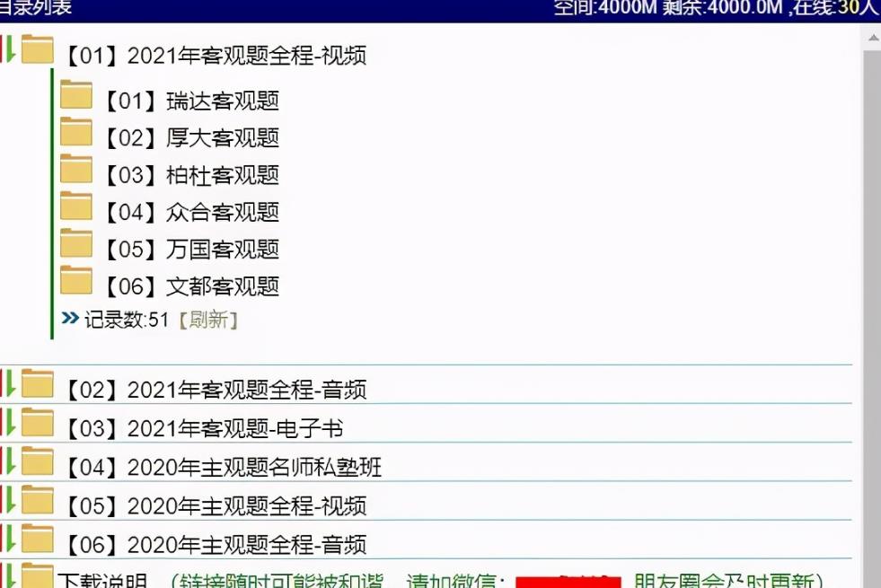The height and width of the screenshot is (588, 881).
Task: Collapse the 【01】2021年客观题全程-视频 arrow marker
Action: point(8,48)
